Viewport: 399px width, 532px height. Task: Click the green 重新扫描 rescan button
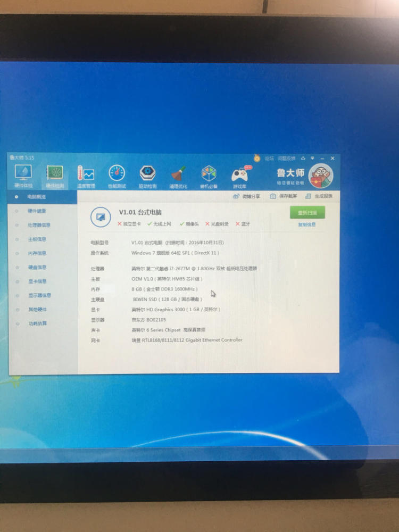tap(307, 212)
